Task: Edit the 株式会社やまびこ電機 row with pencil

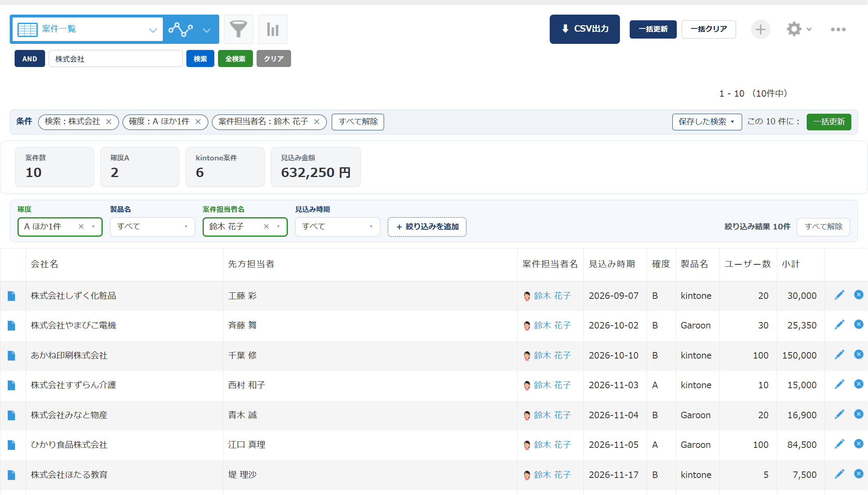Action: (x=839, y=325)
